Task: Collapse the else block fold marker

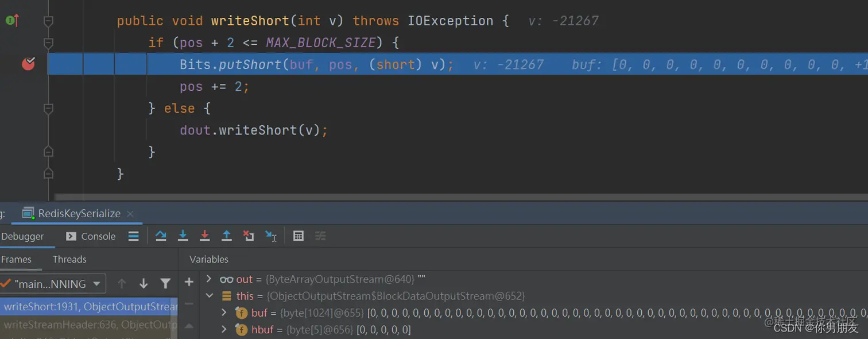Action: [49, 108]
